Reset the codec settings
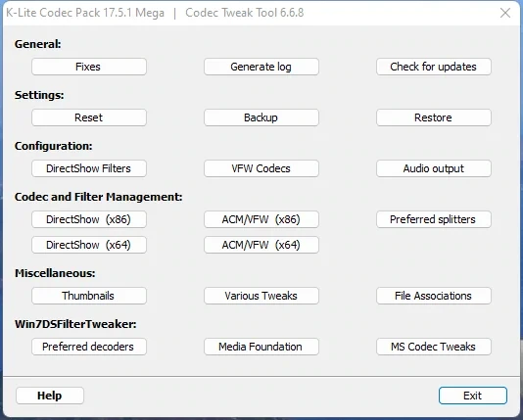 point(89,117)
